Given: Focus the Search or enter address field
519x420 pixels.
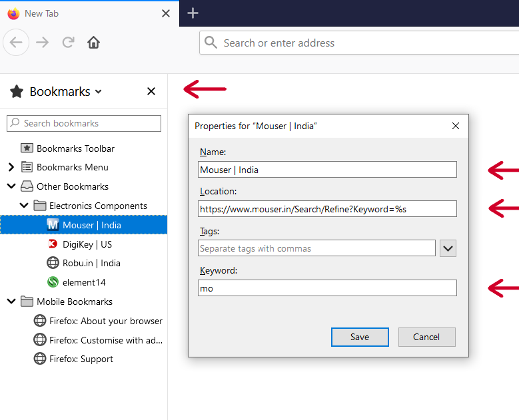Looking at the screenshot, I should point(359,43).
